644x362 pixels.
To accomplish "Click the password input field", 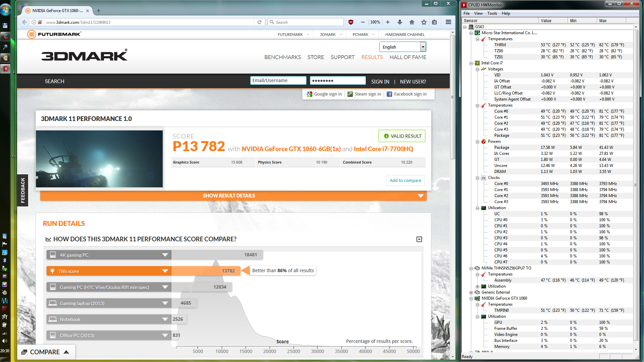I will pyautogui.click(x=338, y=80).
